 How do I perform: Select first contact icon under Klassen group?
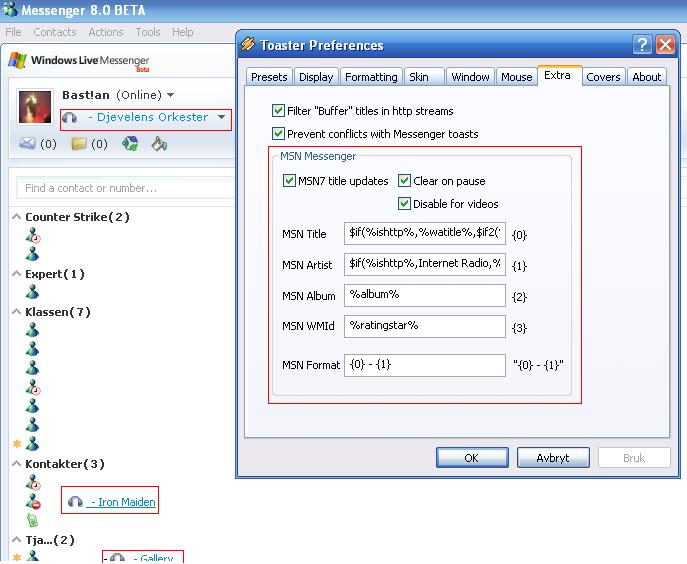(32, 330)
